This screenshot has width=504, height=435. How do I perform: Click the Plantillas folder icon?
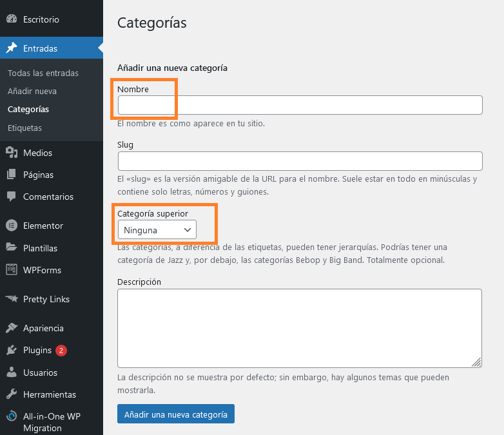(x=12, y=248)
